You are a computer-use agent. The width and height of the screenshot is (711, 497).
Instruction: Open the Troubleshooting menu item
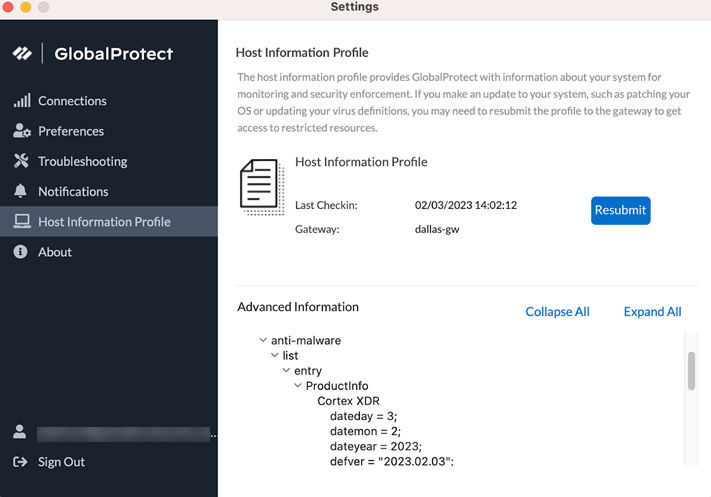tap(82, 161)
